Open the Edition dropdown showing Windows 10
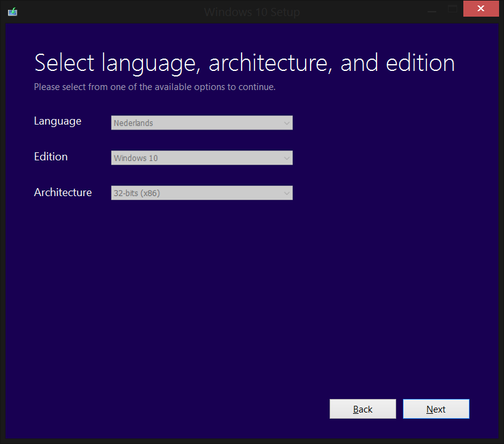This screenshot has width=504, height=444. [x=202, y=158]
